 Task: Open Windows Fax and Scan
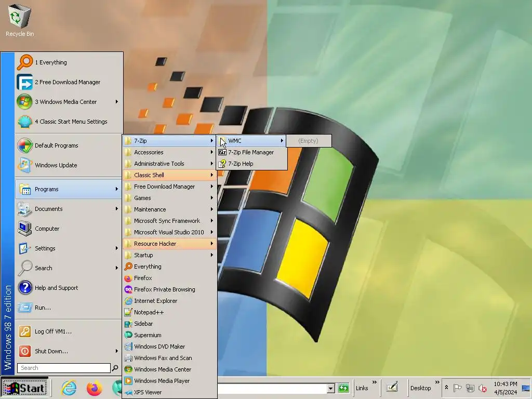[x=170, y=358]
